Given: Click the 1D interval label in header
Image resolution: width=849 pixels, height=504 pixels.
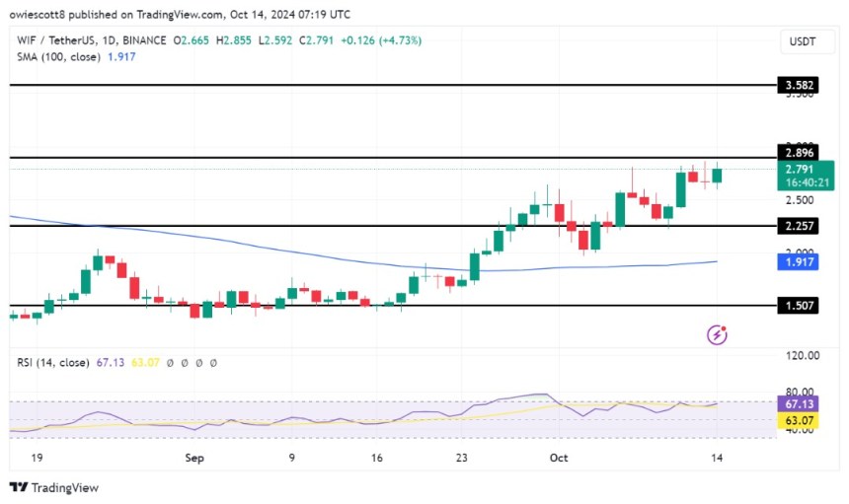Looking at the screenshot, I should point(108,39).
